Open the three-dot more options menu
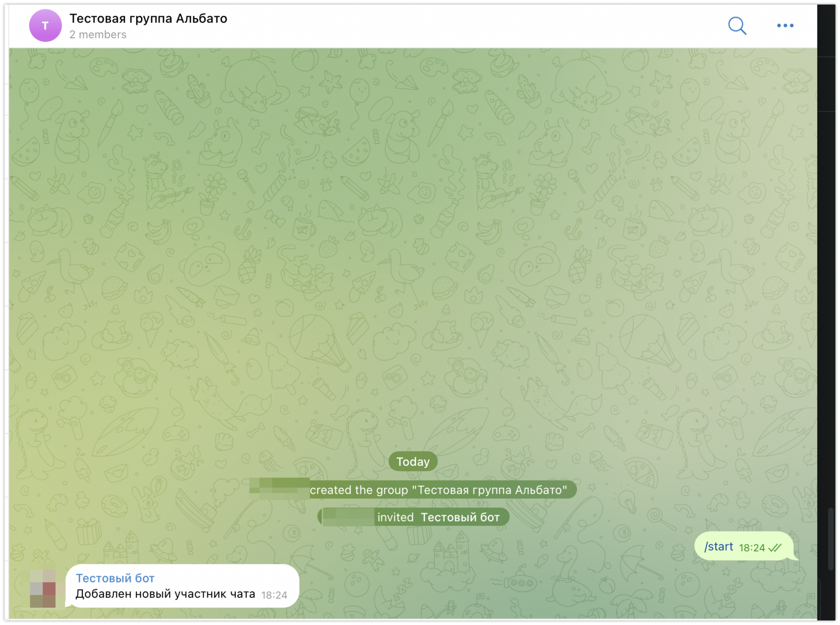This screenshot has width=840, height=625. pos(785,25)
